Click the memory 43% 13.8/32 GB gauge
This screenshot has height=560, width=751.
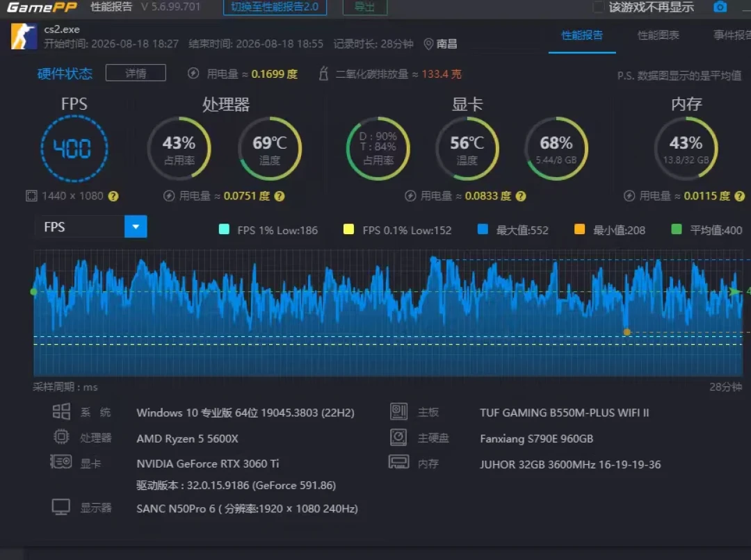(x=686, y=149)
